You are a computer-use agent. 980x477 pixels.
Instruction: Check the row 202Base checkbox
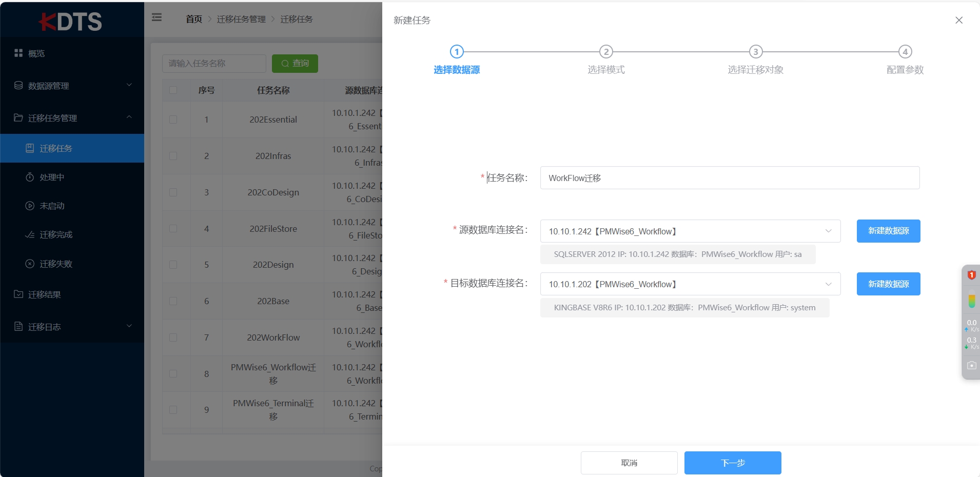pos(173,301)
